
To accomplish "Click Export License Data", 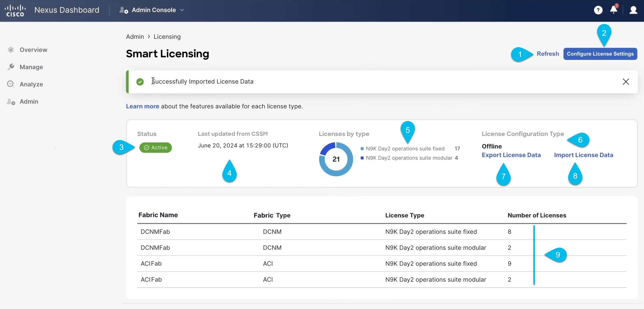I will tap(511, 155).
